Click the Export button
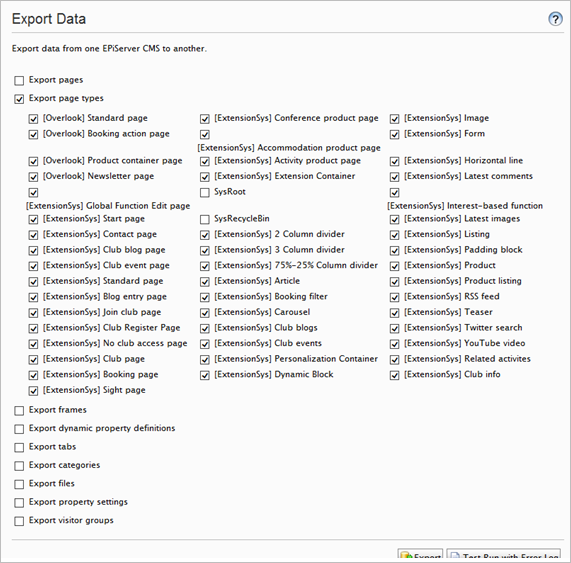 [x=420, y=555]
